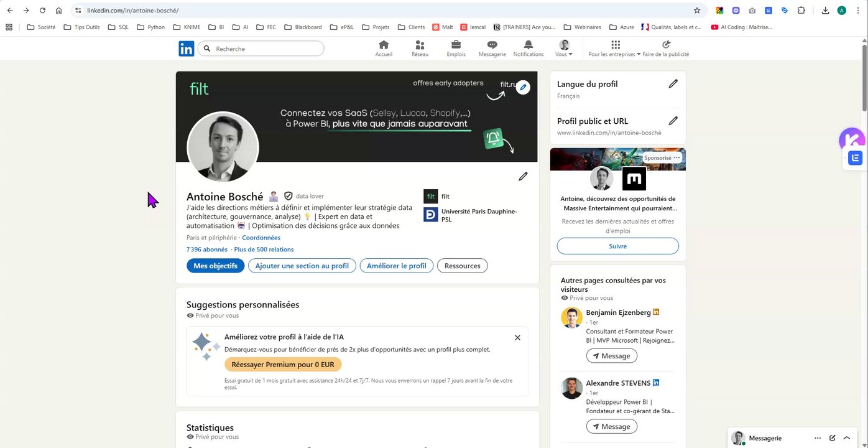Edit Langue du profil pencil
The height and width of the screenshot is (448, 868).
pos(673,84)
